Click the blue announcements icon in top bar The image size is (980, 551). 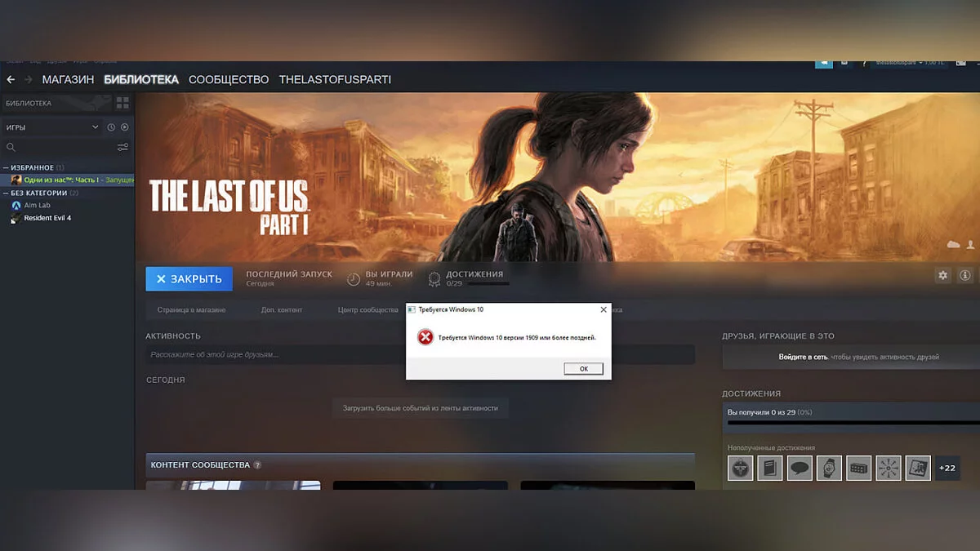pos(824,63)
